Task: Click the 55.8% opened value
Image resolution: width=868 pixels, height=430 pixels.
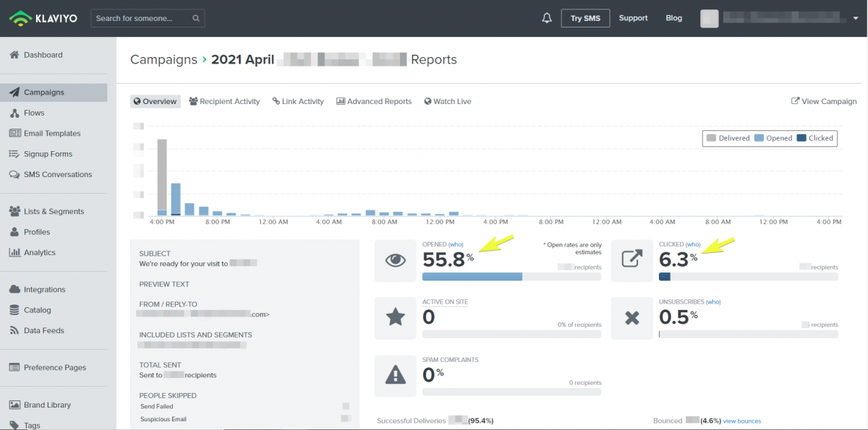Action: (448, 259)
